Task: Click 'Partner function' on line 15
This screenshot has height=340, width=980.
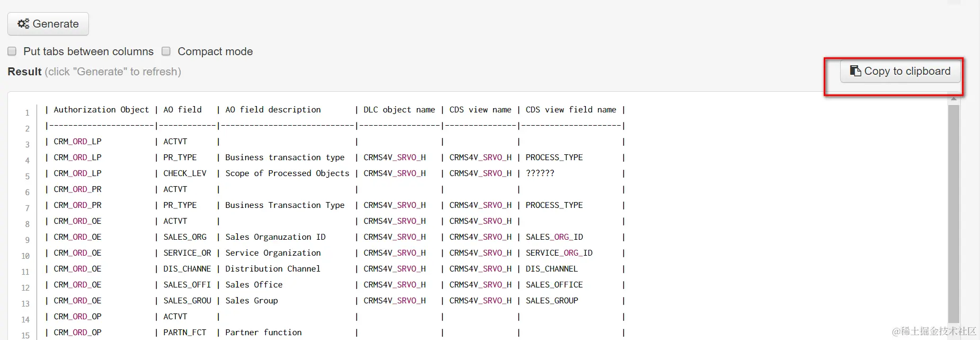Action: pyautogui.click(x=263, y=333)
